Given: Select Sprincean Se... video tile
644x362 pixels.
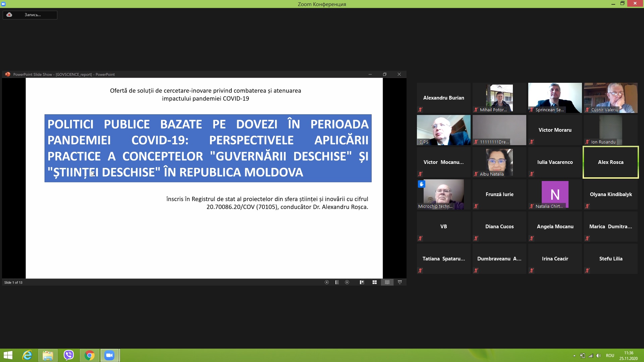Looking at the screenshot, I should click(x=555, y=98).
